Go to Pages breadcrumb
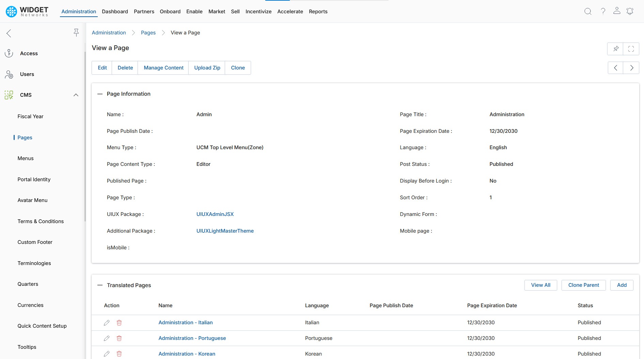The image size is (644, 359). (x=148, y=33)
